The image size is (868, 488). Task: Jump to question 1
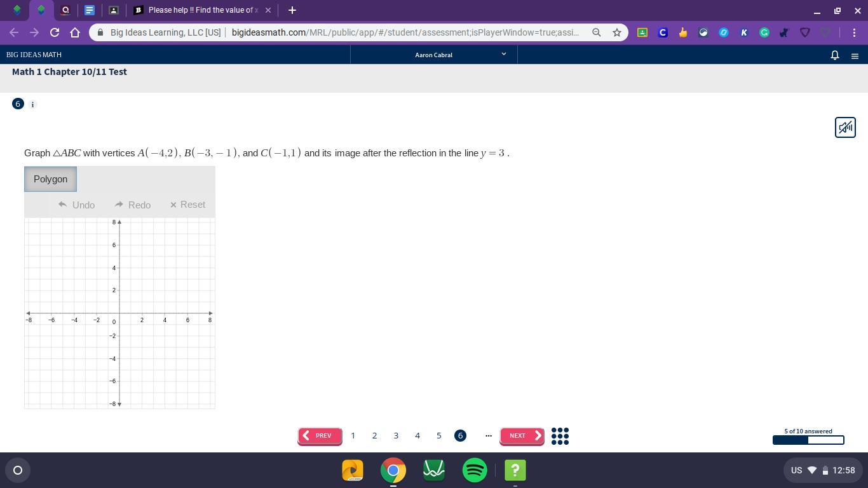[x=353, y=436]
